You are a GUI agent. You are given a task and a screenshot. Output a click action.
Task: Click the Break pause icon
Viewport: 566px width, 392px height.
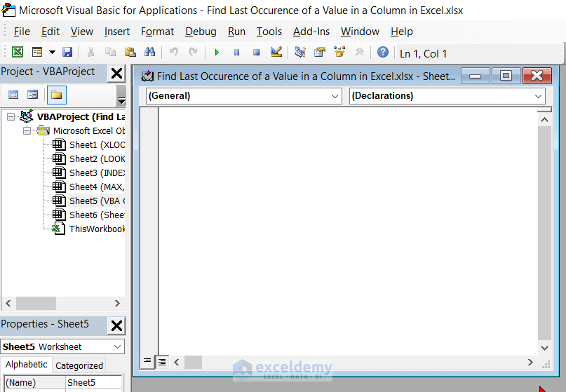(x=237, y=53)
